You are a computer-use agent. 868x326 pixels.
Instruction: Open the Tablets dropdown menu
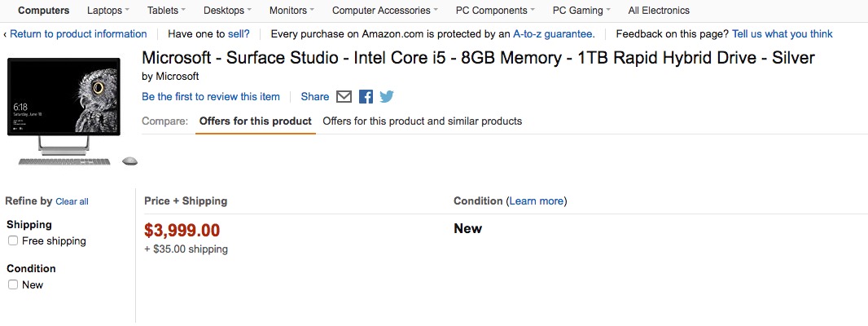167,11
